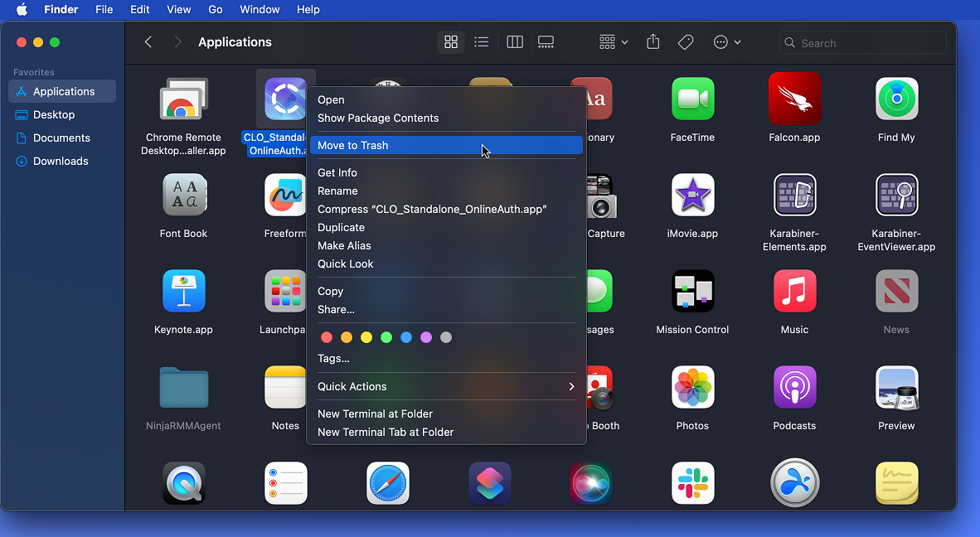This screenshot has width=980, height=537.
Task: Choose Share… in context menu
Action: click(446, 309)
